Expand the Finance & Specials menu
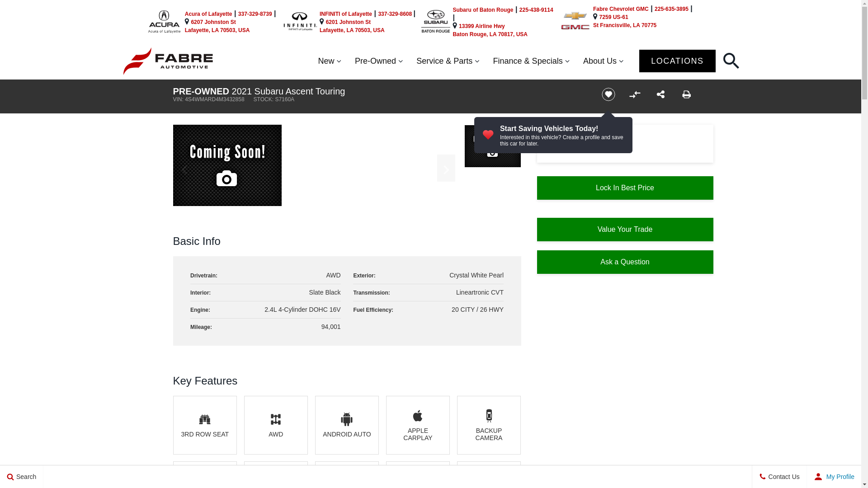 tap(531, 61)
